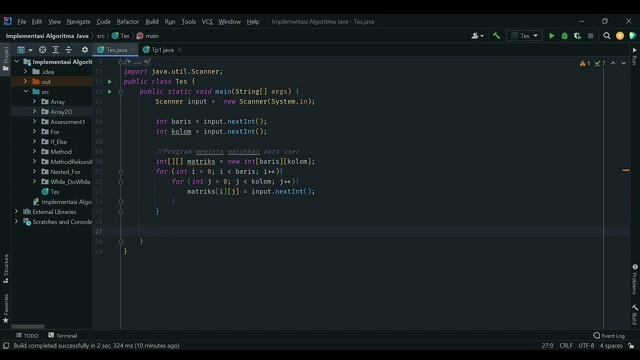Image resolution: width=640 pixels, height=360 pixels.
Task: Open project view options gear icon
Action: point(84,50)
